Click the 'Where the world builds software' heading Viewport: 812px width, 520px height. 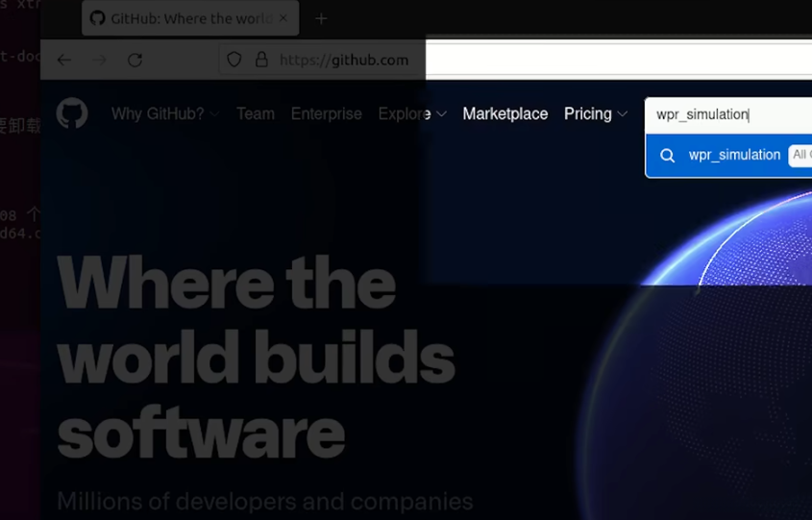coord(256,358)
